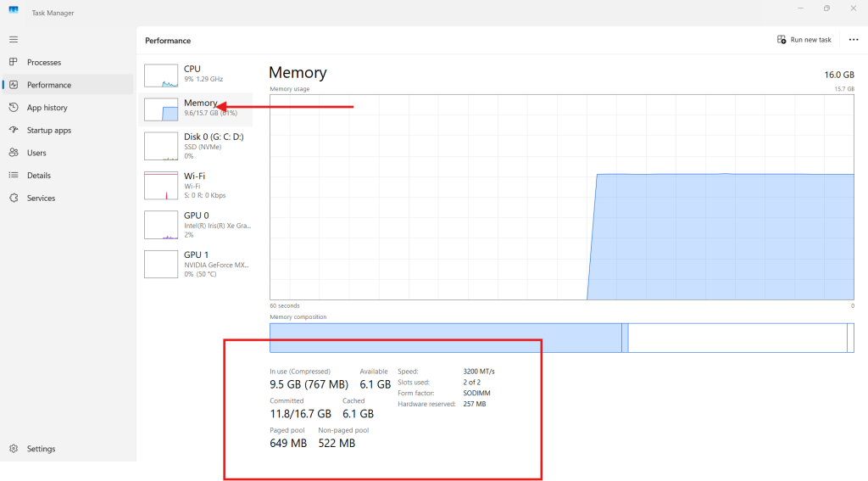The width and height of the screenshot is (868, 481).
Task: Click the Performance header title
Action: point(168,41)
